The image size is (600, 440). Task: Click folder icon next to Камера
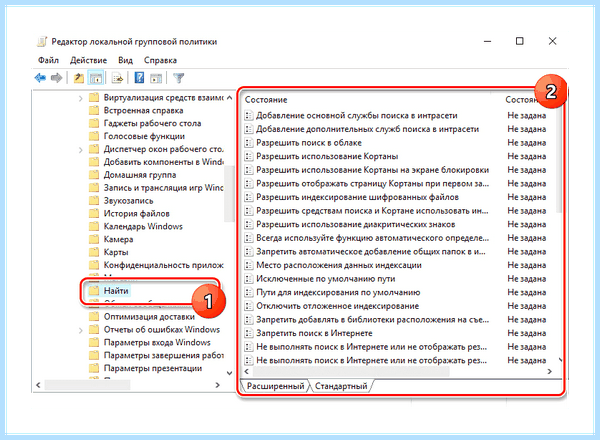(x=94, y=239)
